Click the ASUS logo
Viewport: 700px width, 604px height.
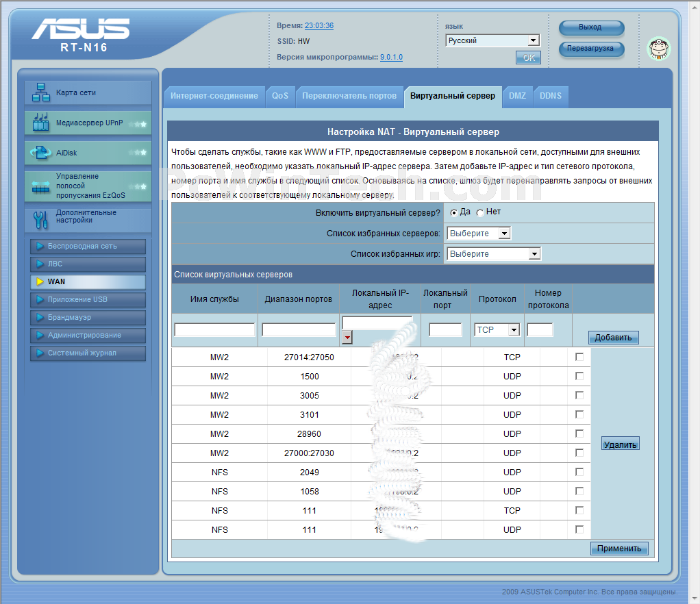(x=81, y=29)
